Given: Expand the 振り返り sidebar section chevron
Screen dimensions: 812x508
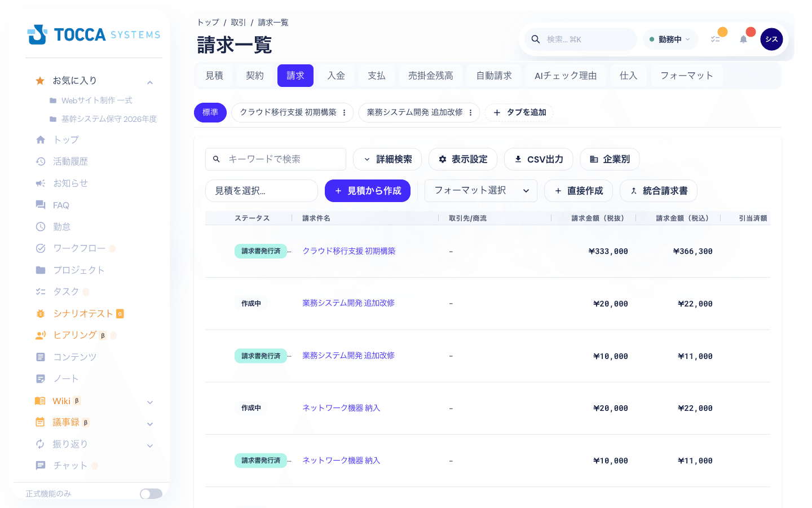Looking at the screenshot, I should pyautogui.click(x=150, y=446).
